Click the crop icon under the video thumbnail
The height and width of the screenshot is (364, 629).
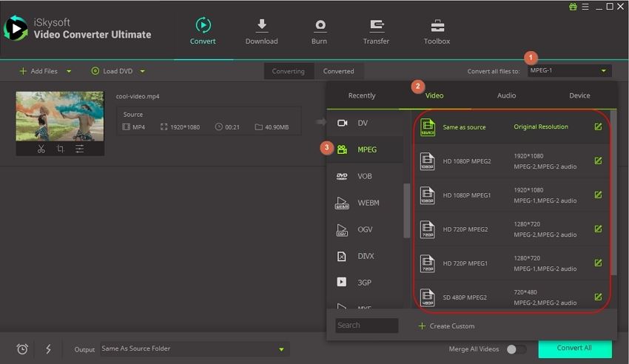(x=60, y=149)
